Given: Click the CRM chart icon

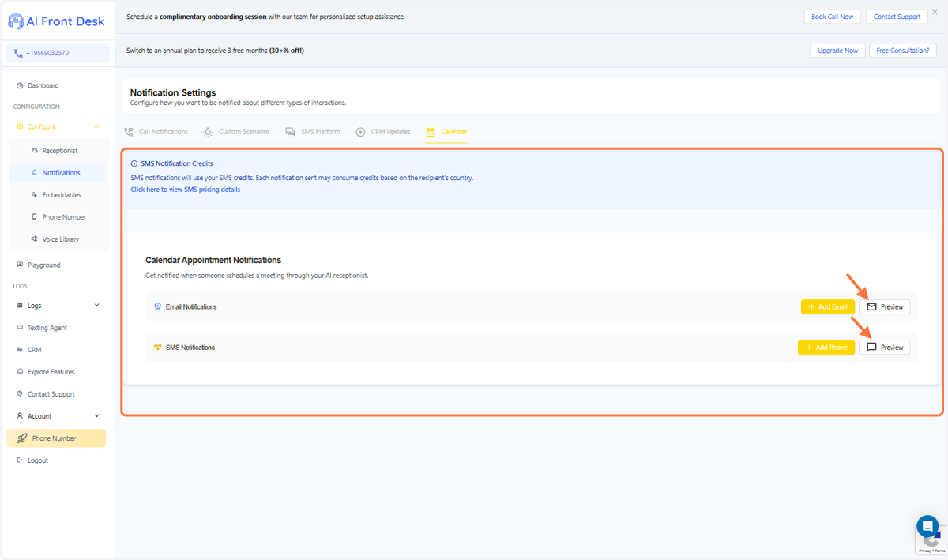Looking at the screenshot, I should coord(20,349).
